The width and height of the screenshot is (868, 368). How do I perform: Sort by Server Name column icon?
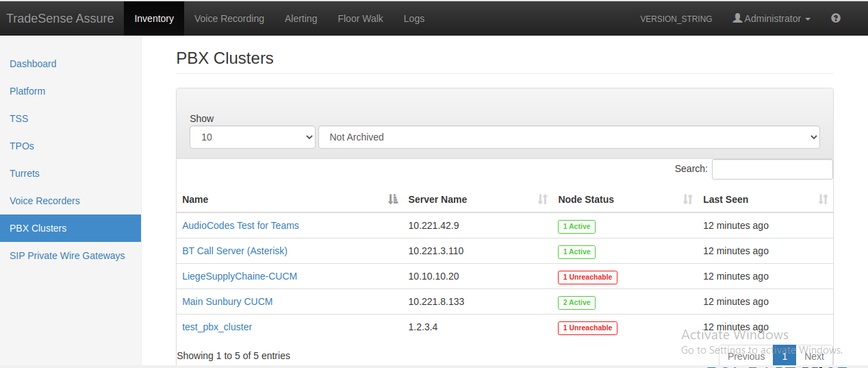(543, 199)
